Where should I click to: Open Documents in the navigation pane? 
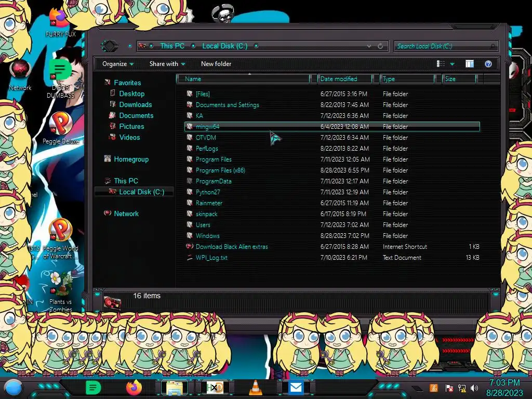pos(136,115)
